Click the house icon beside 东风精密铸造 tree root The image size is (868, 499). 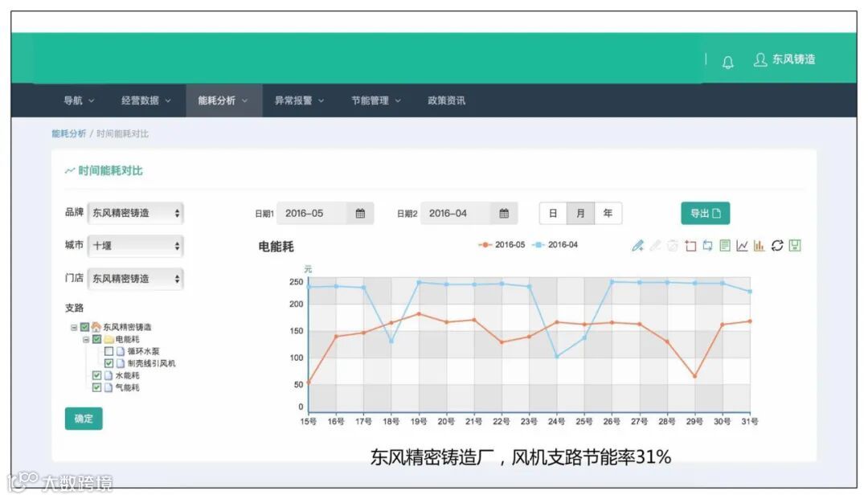click(96, 327)
